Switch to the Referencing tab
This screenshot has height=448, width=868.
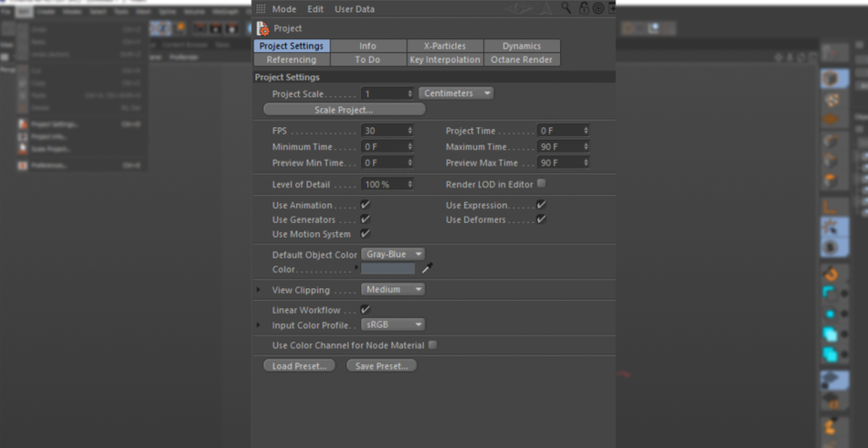pos(291,59)
